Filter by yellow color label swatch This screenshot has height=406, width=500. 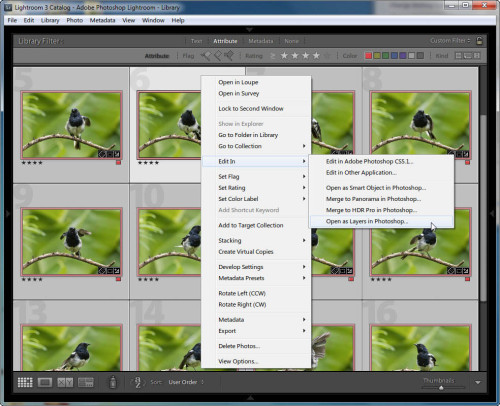tap(377, 55)
